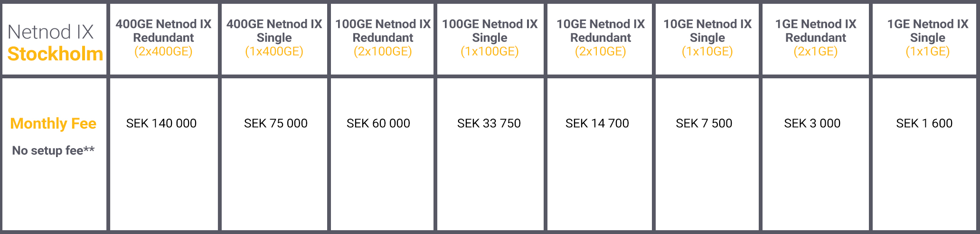Click the Netnod IX Stockholm title cell
This screenshot has width=980, height=234.
point(55,39)
